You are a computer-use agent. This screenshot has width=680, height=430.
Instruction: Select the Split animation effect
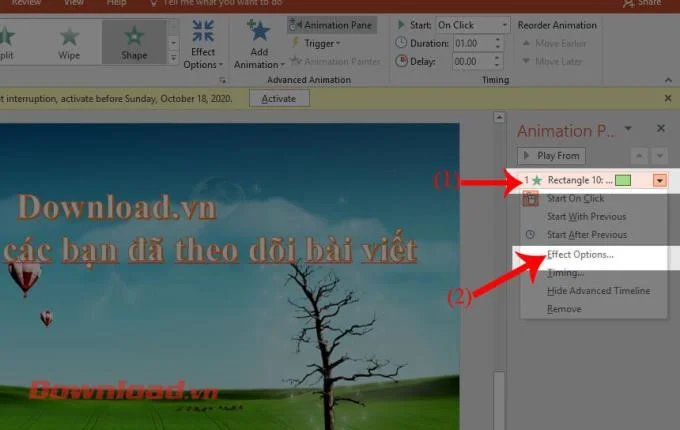pyautogui.click(x=7, y=42)
